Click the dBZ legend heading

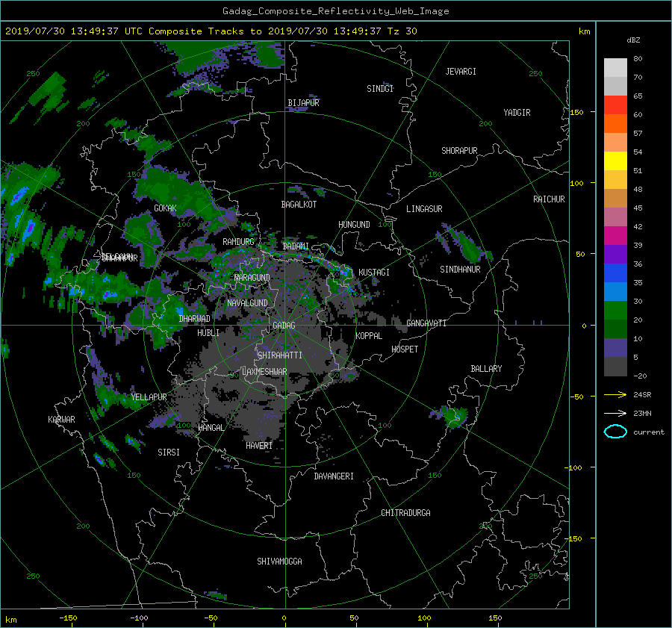pyautogui.click(x=633, y=40)
